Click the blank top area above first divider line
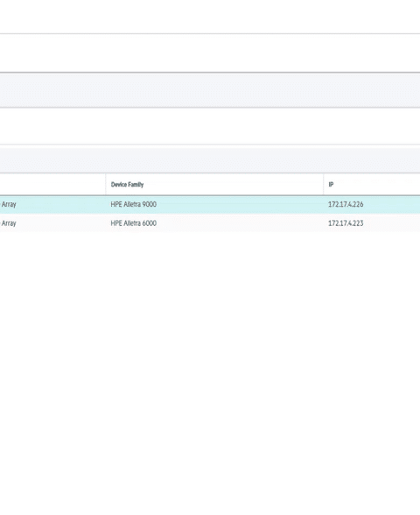The height and width of the screenshot is (515, 420). [210, 17]
